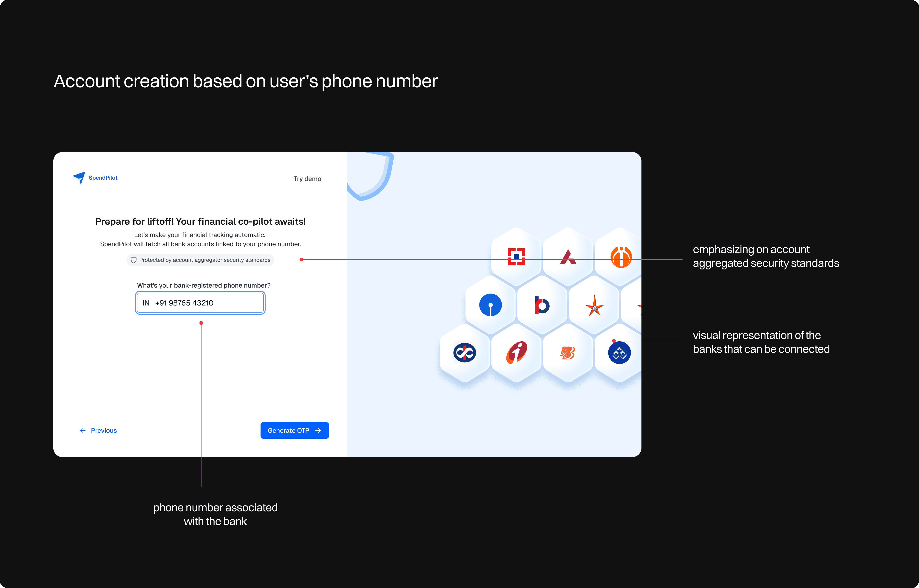Click the Axis Bank maroon logo
The image size is (919, 588).
pyautogui.click(x=568, y=257)
